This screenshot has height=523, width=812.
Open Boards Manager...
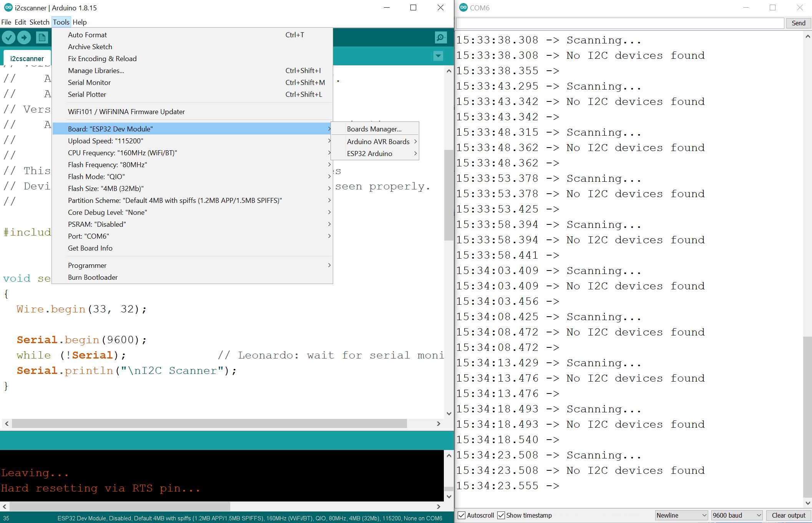pos(375,129)
